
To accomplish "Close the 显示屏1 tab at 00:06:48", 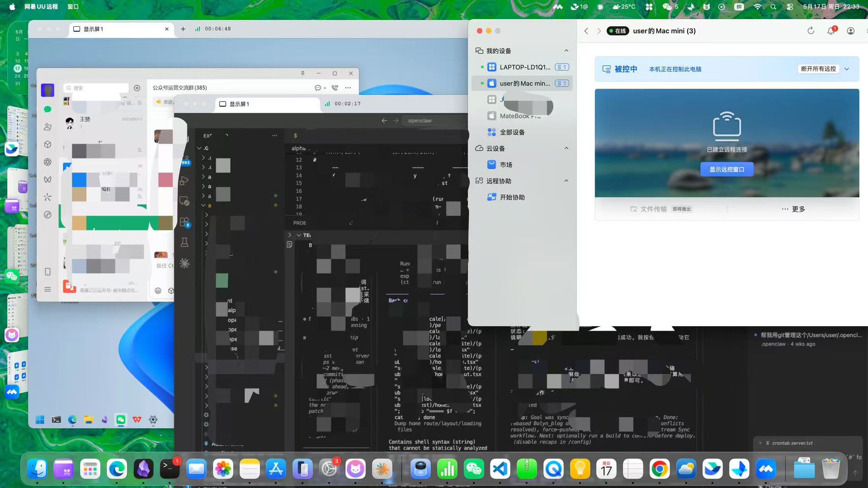I will pyautogui.click(x=167, y=29).
